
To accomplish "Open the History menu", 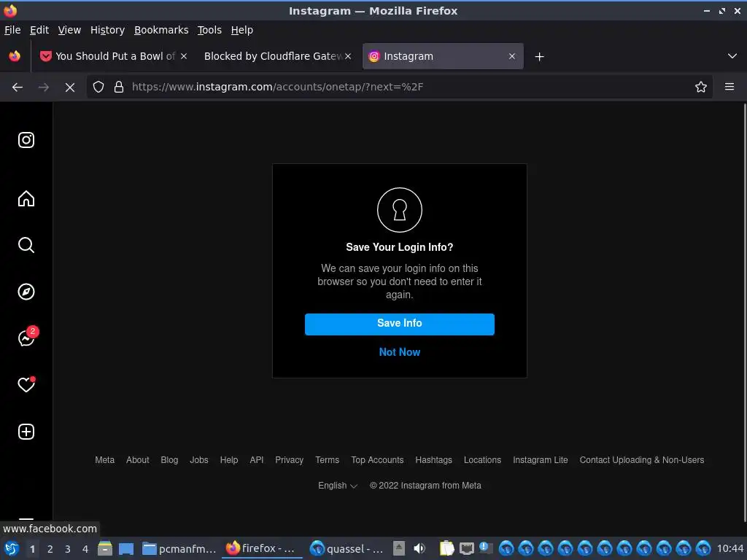I will pos(107,30).
